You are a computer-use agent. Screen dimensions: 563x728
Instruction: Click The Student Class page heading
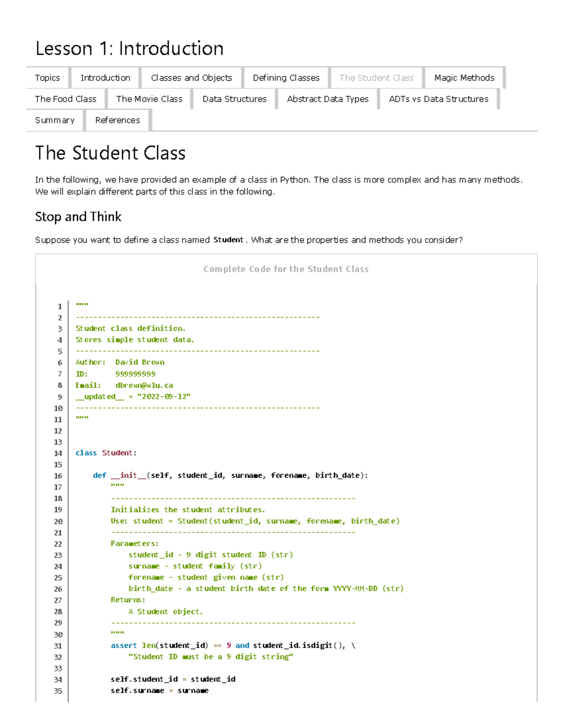pos(110,153)
